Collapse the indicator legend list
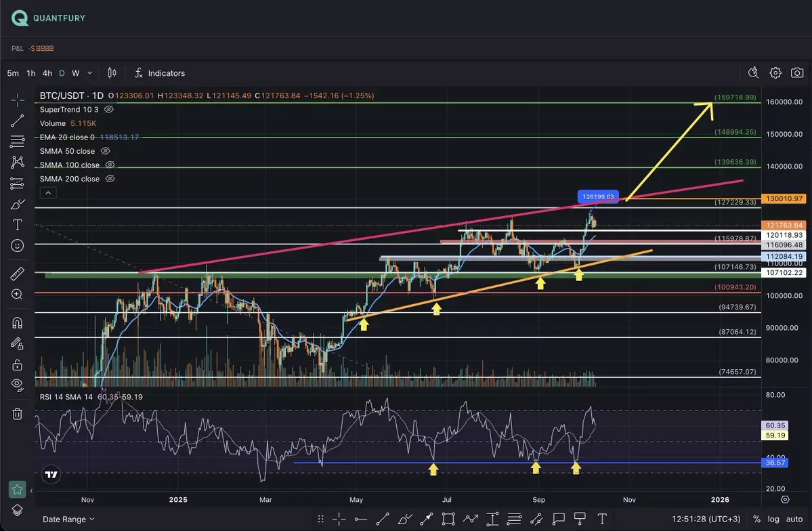 coord(47,193)
